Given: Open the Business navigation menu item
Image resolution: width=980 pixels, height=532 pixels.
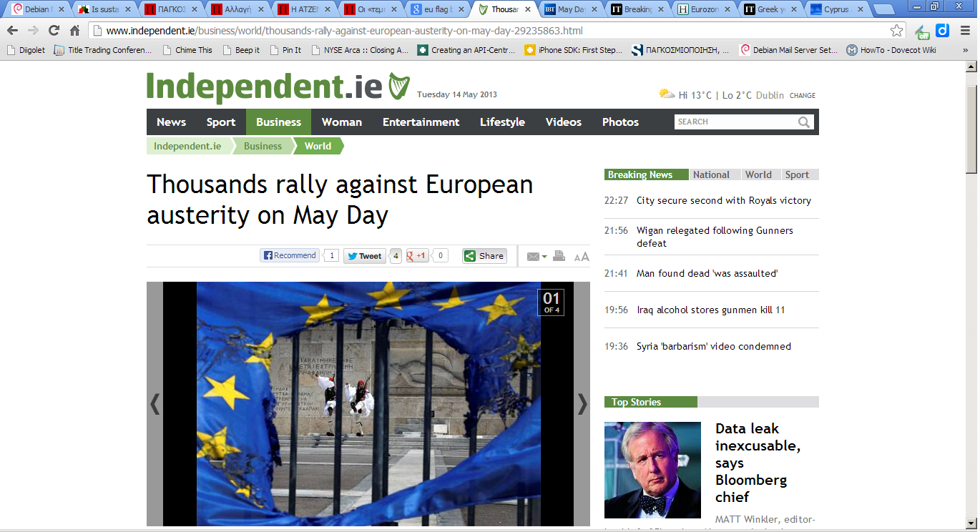Looking at the screenshot, I should 278,122.
